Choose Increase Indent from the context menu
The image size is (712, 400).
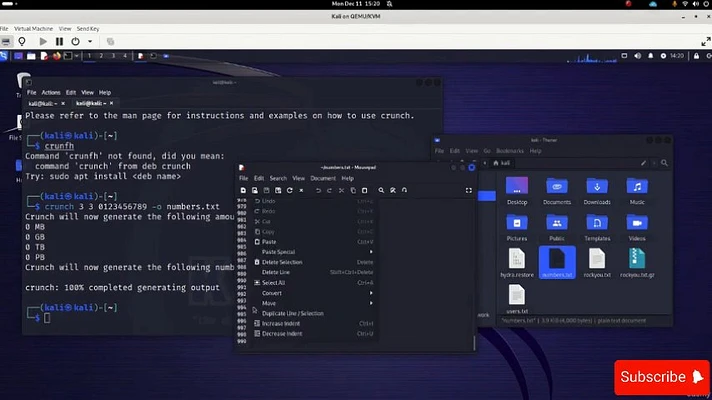tap(314, 324)
